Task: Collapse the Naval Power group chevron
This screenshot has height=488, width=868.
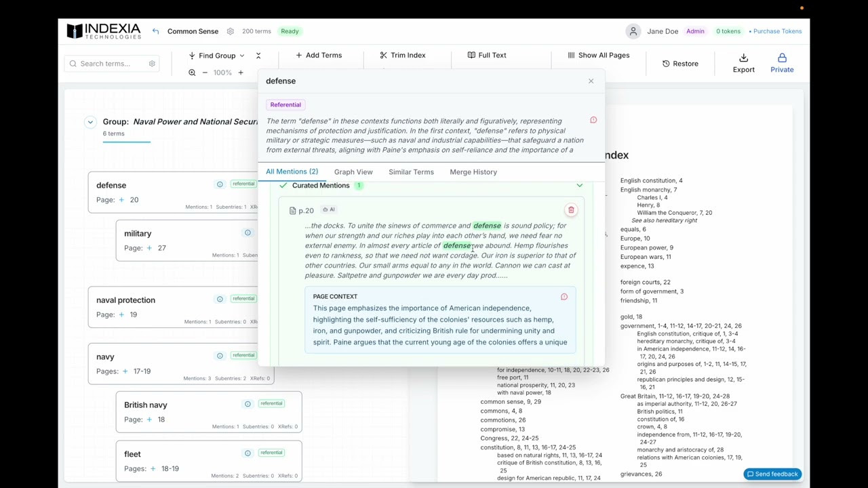Action: point(90,122)
